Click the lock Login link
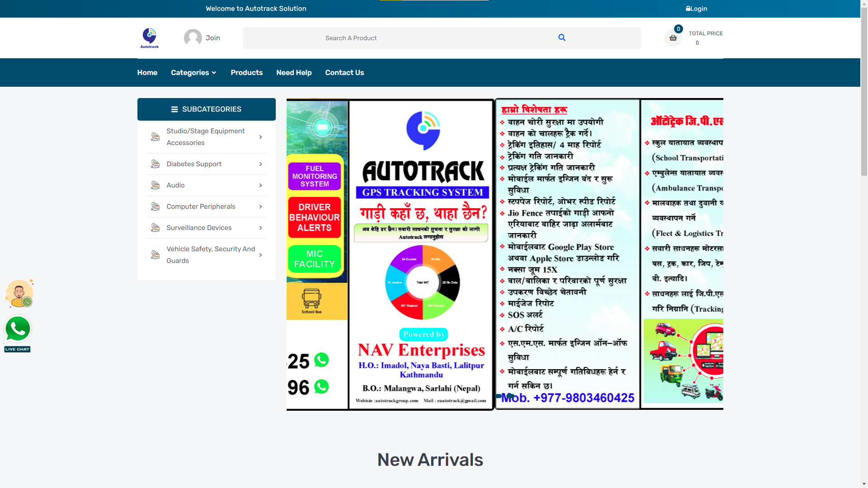Viewport: 868px width, 488px height. coord(696,9)
